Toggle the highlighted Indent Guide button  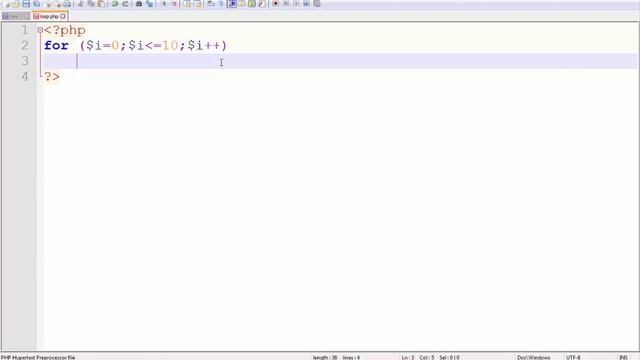(x=231, y=4)
